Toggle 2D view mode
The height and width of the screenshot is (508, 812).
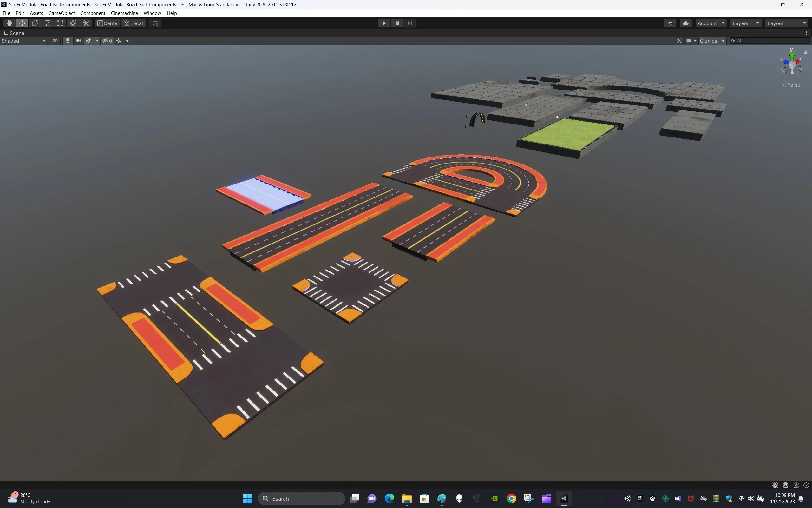pos(55,41)
